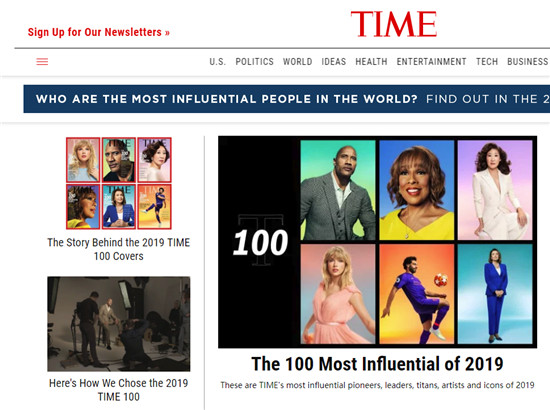
Task: Select World in the navigation bar
Action: pyautogui.click(x=297, y=62)
